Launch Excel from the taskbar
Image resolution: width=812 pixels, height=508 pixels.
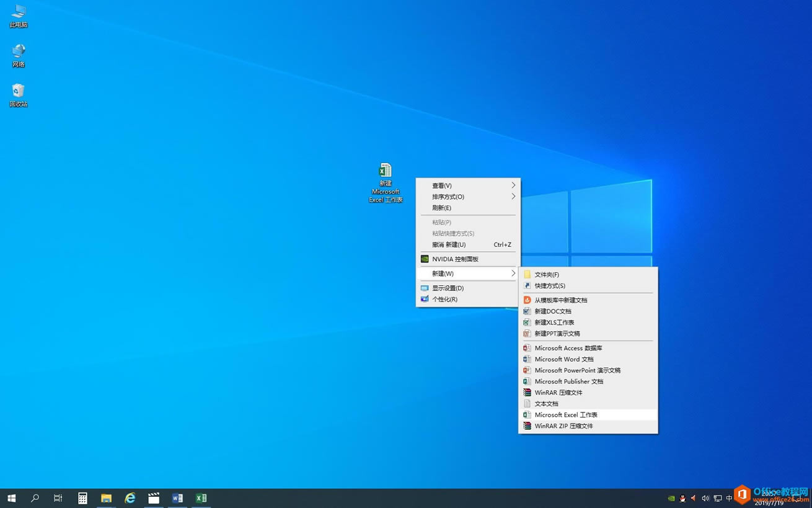click(201, 497)
